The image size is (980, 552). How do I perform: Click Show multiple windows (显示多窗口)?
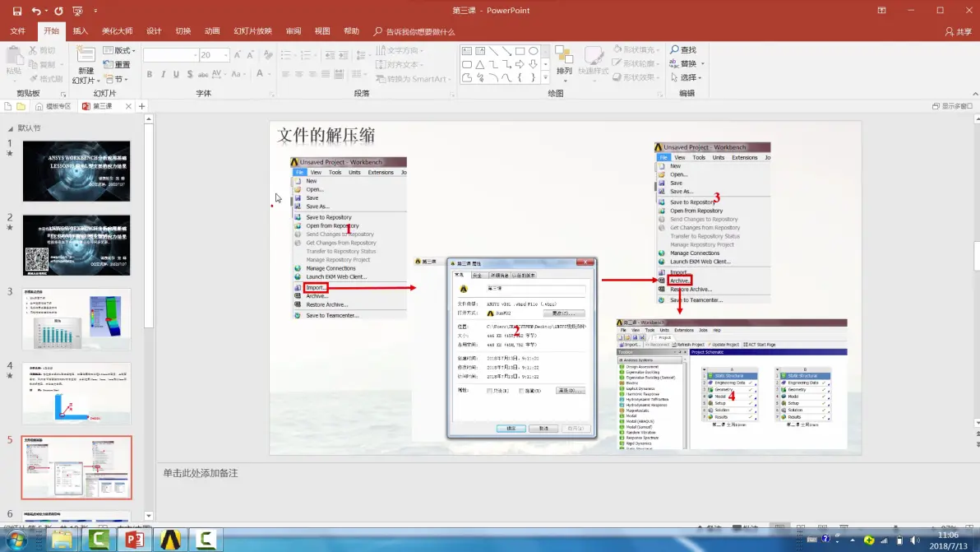[x=952, y=106]
